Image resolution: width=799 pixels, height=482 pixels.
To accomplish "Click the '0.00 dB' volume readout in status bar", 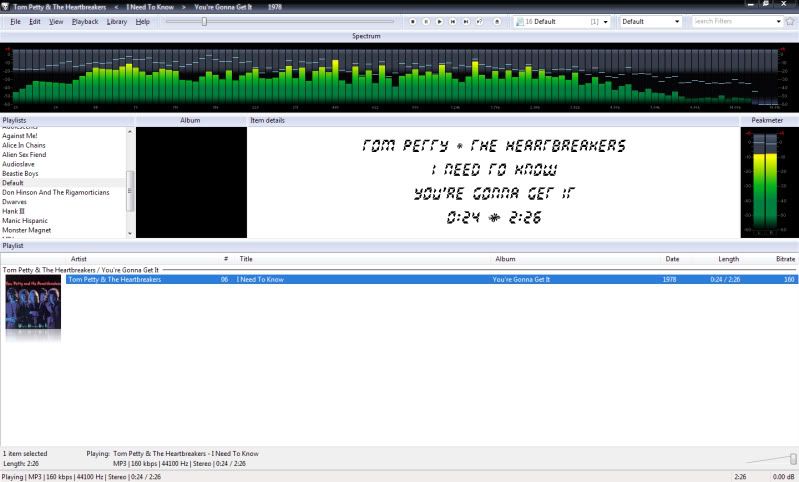I will 783,477.
